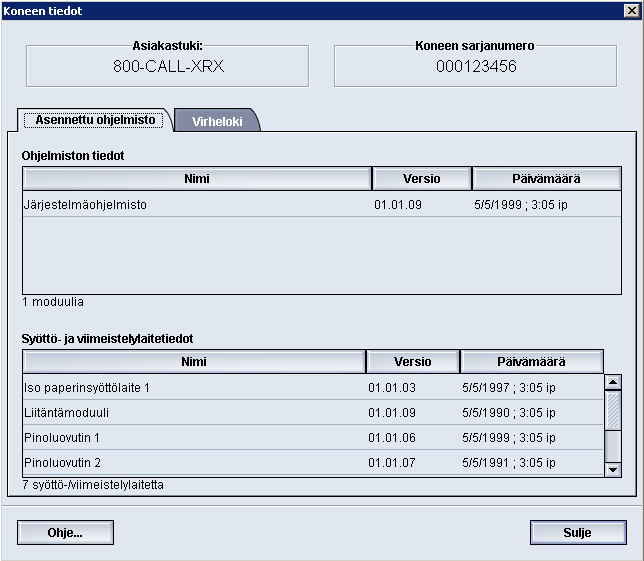Select the Liitäntämoduuli row

[x=313, y=412]
